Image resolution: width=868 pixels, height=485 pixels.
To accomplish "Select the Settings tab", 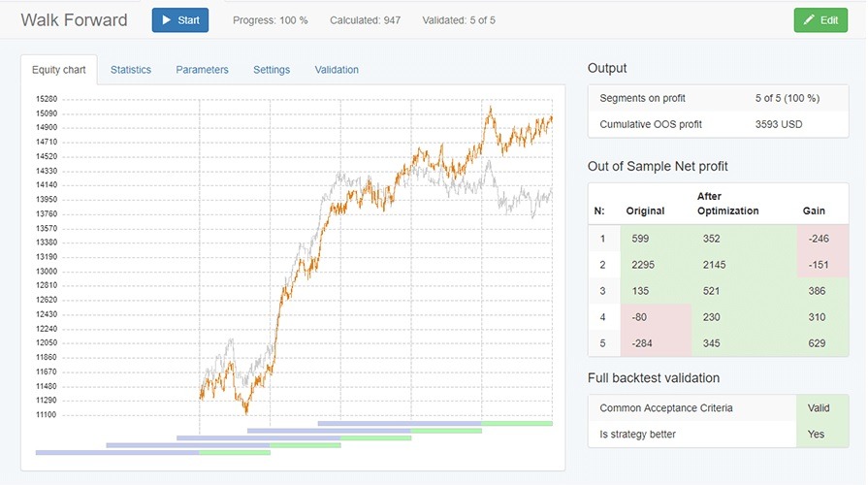I will coord(272,70).
